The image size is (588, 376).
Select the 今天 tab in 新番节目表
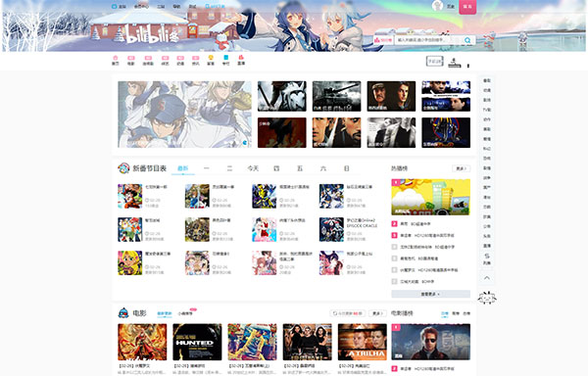click(253, 168)
